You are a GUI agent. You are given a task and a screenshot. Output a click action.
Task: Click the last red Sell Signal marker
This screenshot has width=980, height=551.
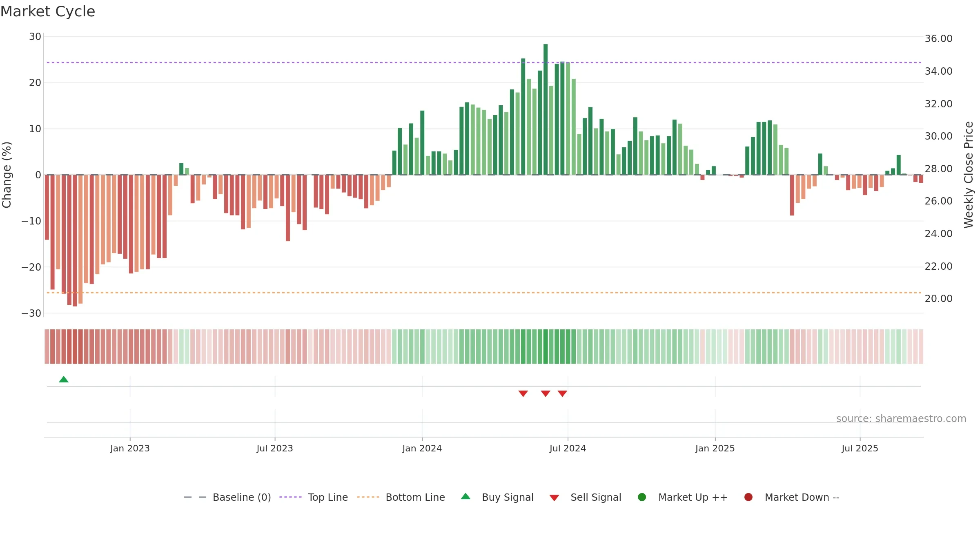[562, 393]
